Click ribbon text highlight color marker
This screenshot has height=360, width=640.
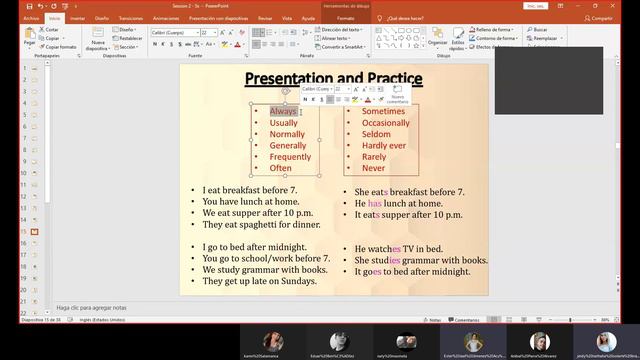pos(224,44)
